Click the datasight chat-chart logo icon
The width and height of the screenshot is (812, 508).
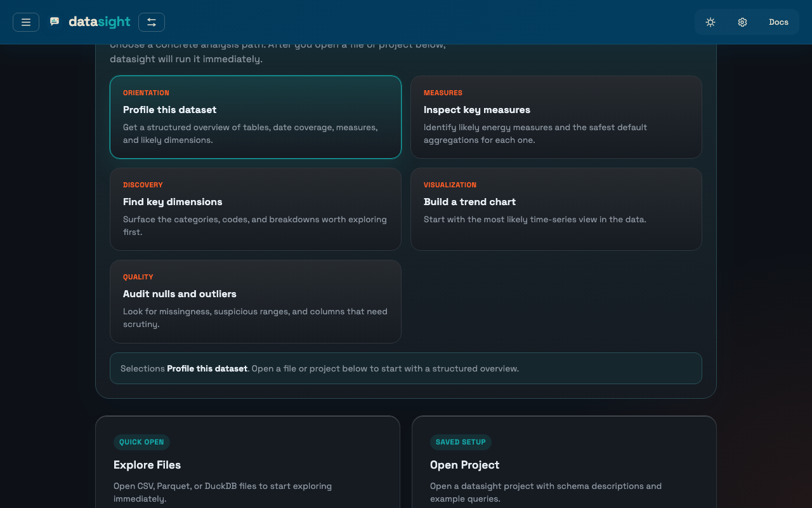point(54,22)
